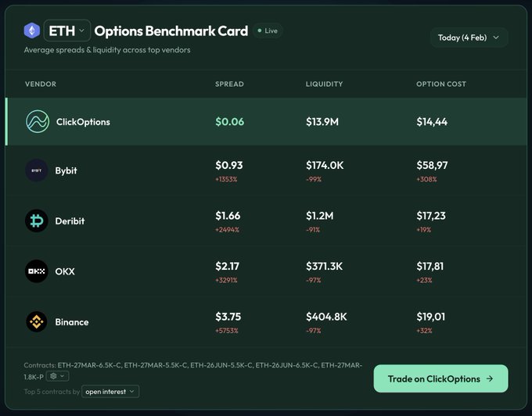
Task: Click the OPTION COST column header
Action: tap(441, 84)
